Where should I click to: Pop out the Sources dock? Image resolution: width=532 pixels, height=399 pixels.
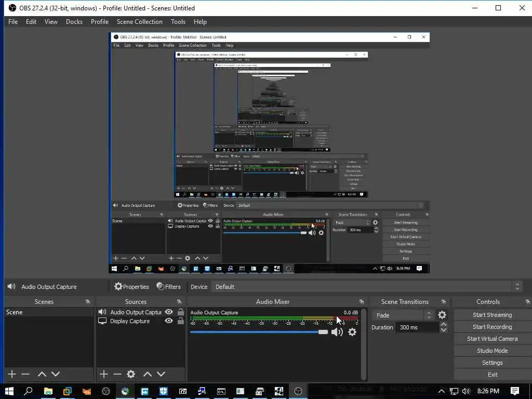[179, 302]
